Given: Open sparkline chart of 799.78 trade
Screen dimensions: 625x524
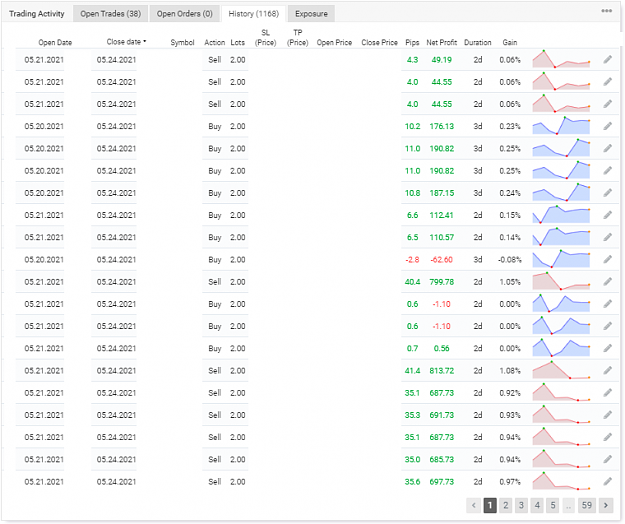Looking at the screenshot, I should point(561,281).
